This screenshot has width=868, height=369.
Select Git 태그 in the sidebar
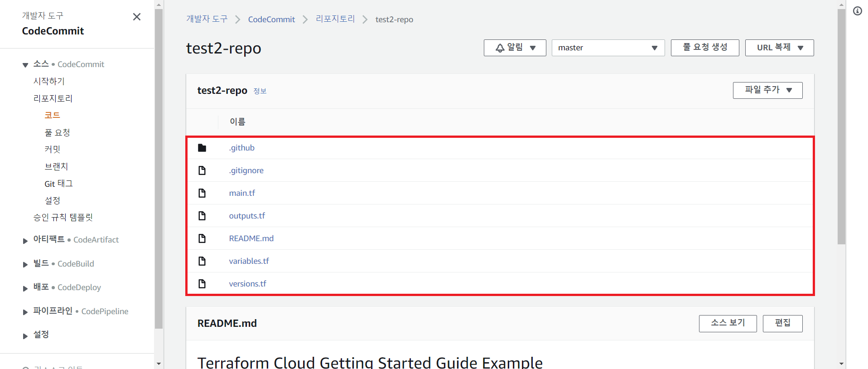pos(58,184)
